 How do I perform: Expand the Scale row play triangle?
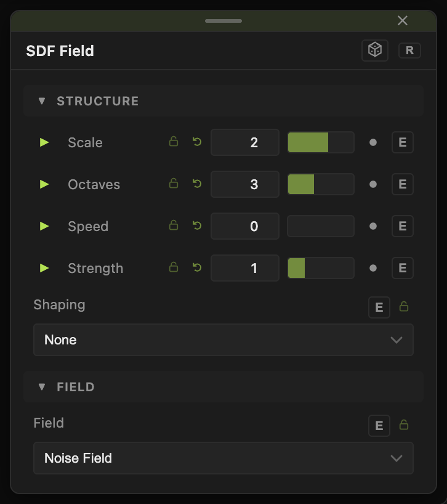pyautogui.click(x=44, y=142)
